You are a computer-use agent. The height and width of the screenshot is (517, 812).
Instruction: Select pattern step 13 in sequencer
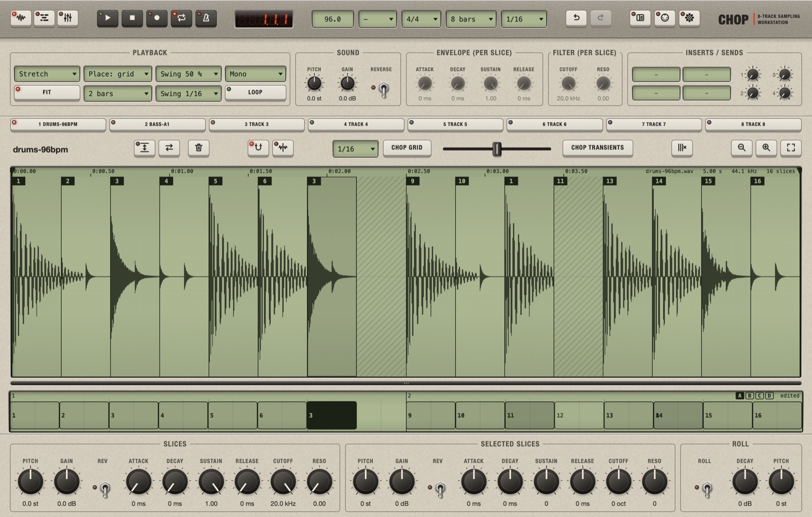coord(628,415)
